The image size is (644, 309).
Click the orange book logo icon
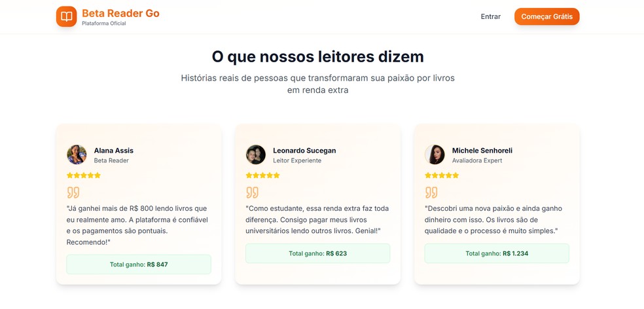pos(66,16)
